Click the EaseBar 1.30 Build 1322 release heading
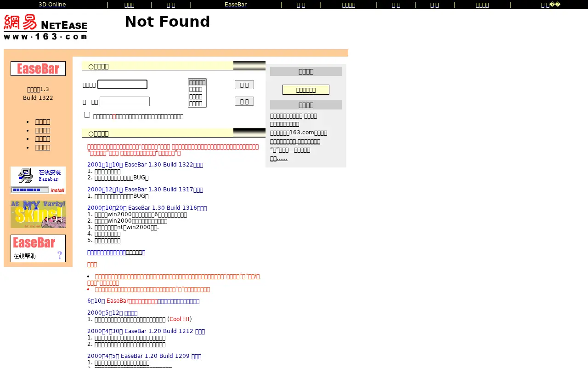588x368 pixels. click(145, 165)
